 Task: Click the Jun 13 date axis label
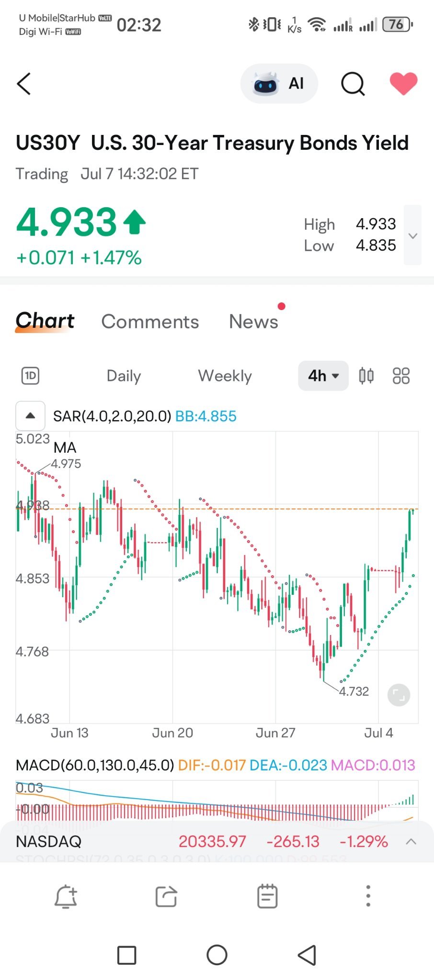pos(69,733)
